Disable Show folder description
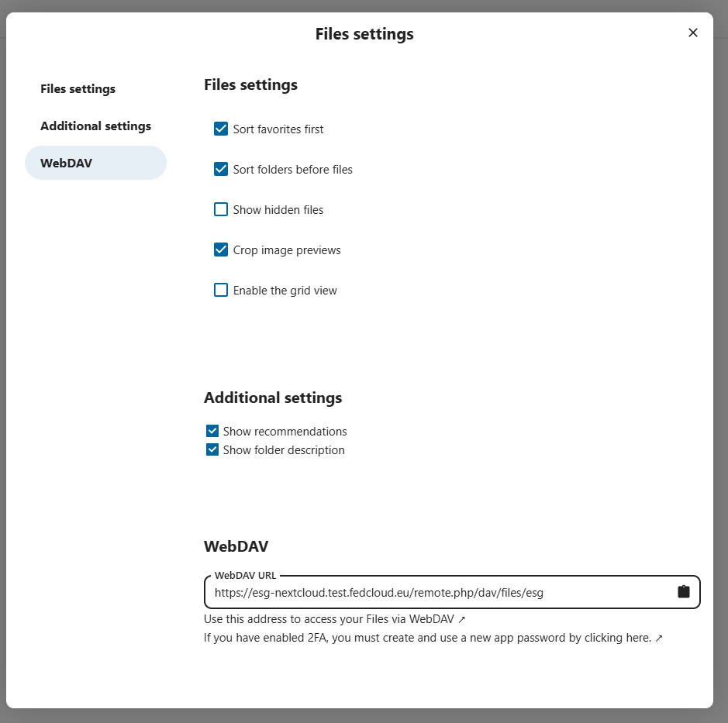Image resolution: width=728 pixels, height=723 pixels. [x=212, y=450]
